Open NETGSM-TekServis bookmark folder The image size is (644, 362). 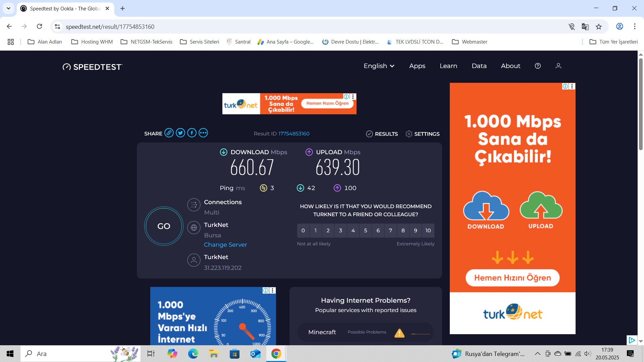[146, 42]
